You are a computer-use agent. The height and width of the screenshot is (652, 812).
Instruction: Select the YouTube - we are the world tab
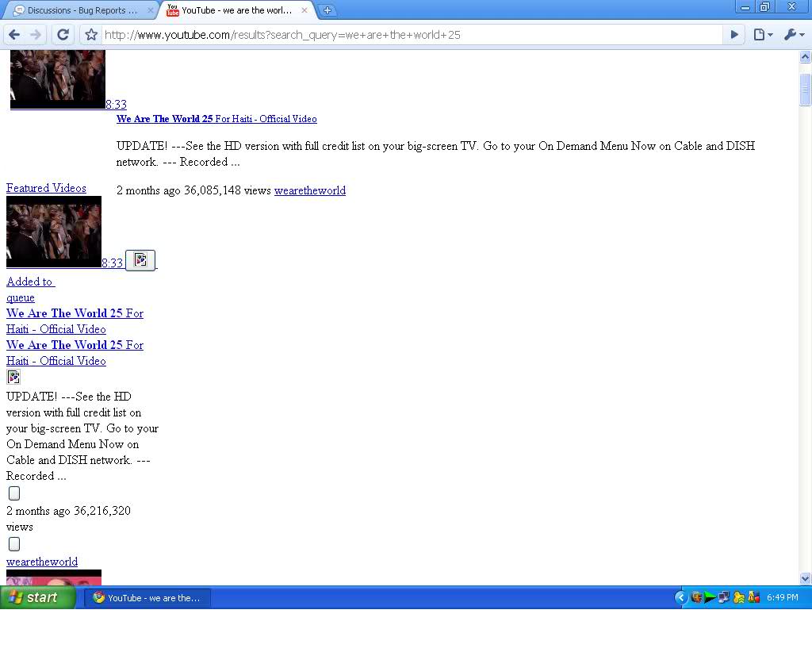(238, 10)
